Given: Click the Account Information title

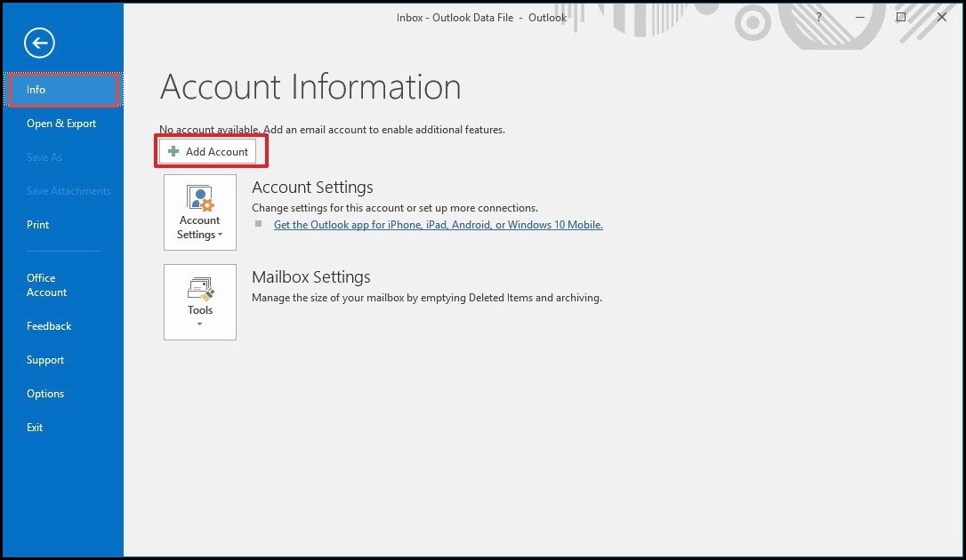Looking at the screenshot, I should 310,87.
